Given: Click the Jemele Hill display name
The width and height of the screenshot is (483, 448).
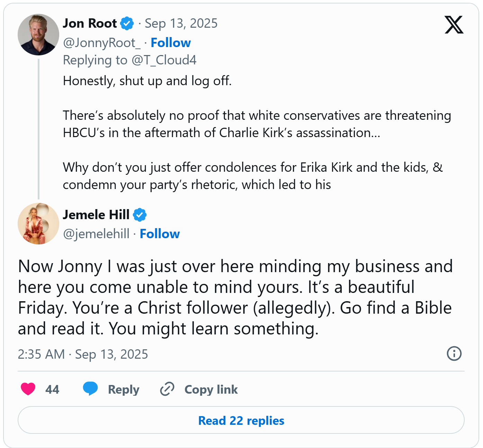Looking at the screenshot, I should [96, 215].
